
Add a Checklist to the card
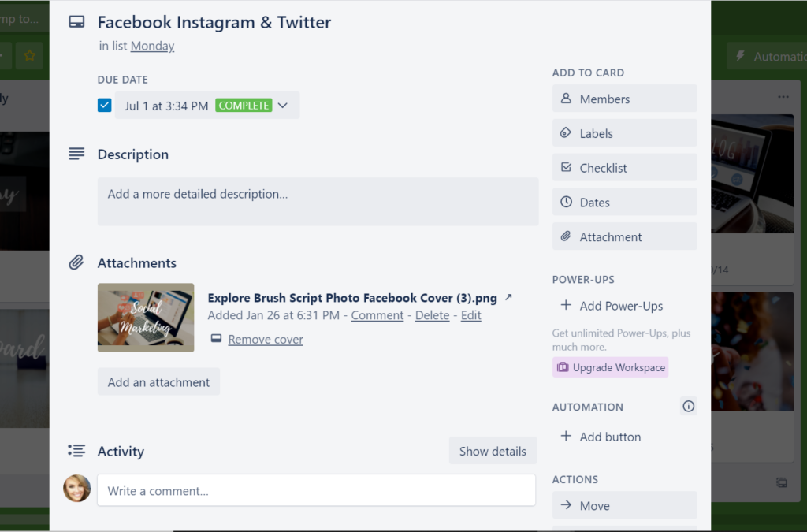624,168
